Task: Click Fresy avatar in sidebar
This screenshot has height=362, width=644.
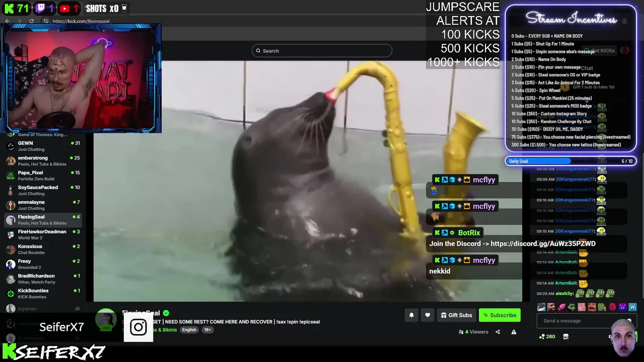Action: 11,264
